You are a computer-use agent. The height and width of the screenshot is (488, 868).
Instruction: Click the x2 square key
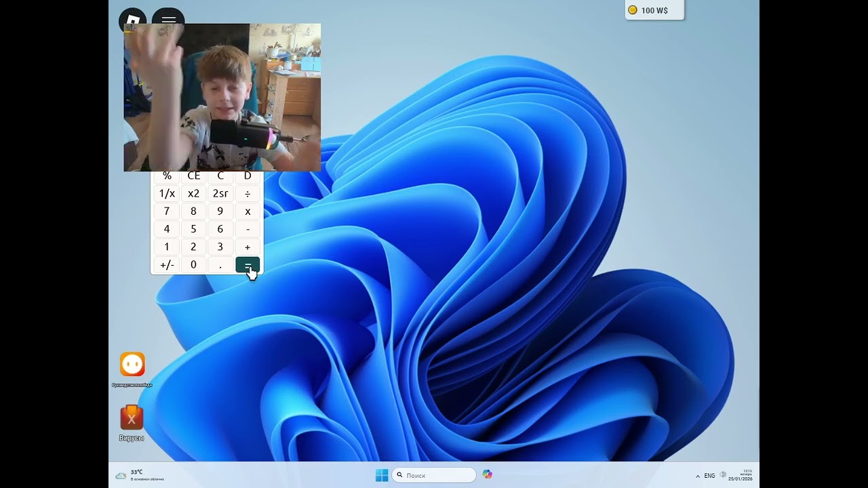point(193,193)
